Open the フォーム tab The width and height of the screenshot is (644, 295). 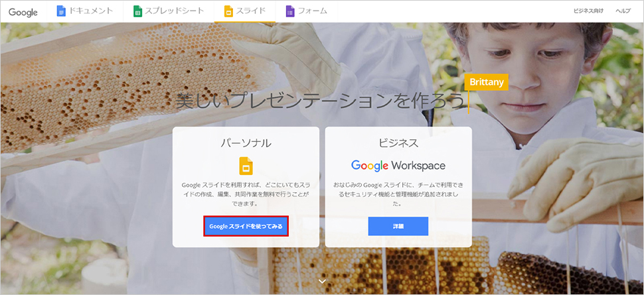point(307,11)
